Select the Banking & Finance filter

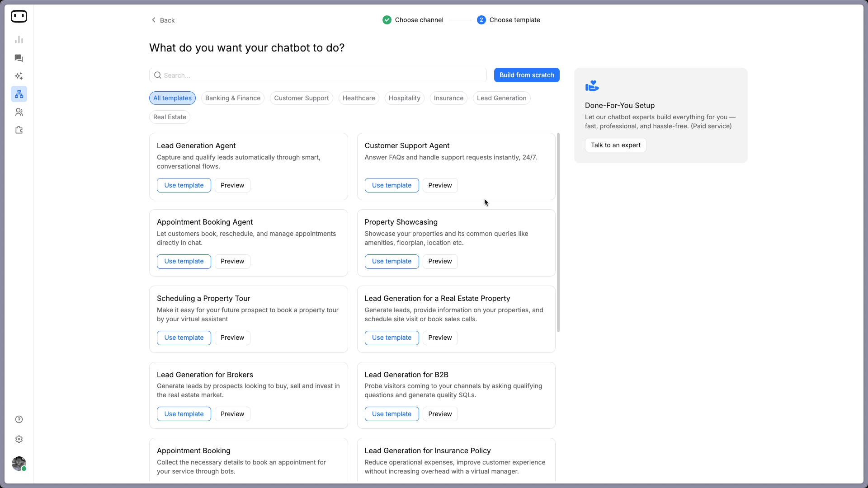(x=233, y=98)
